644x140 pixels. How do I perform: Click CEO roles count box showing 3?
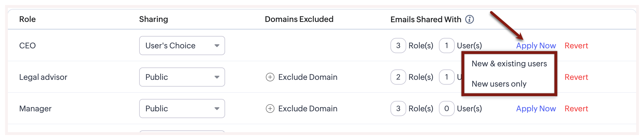(x=398, y=46)
